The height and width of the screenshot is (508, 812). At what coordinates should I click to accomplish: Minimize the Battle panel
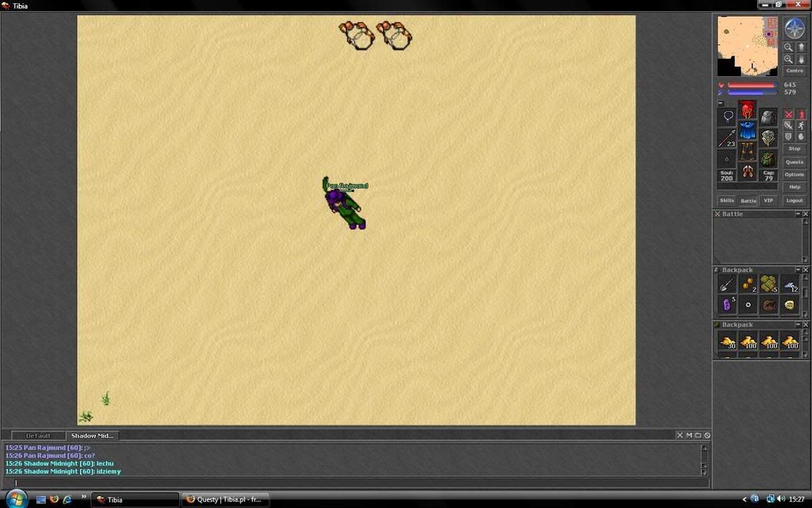coord(798,214)
